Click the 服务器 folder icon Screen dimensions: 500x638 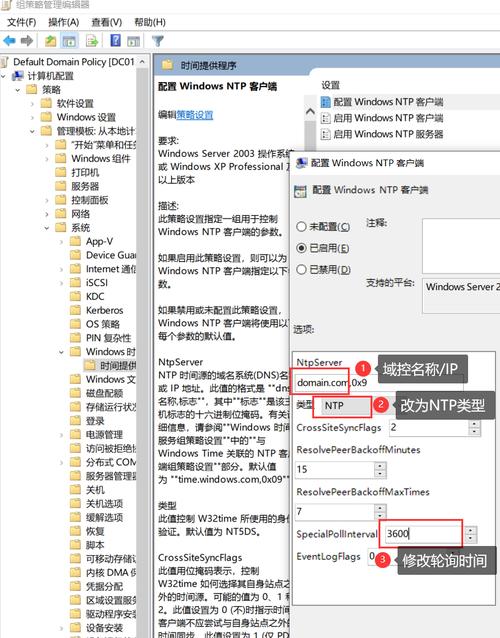point(61,186)
